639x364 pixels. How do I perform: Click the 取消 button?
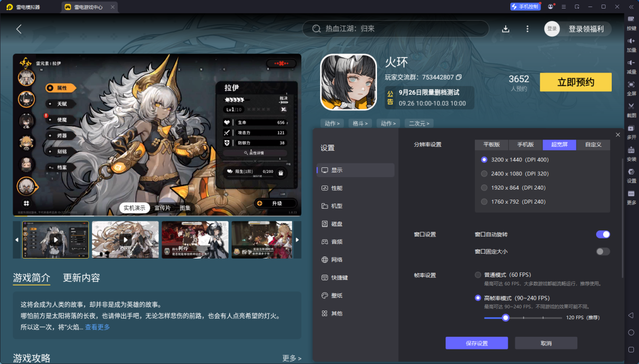coord(546,343)
